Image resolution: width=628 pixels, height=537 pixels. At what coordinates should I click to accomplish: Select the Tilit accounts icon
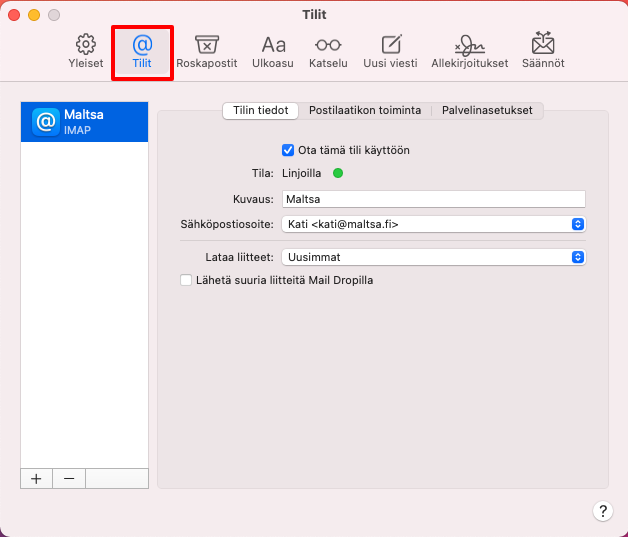tap(142, 51)
